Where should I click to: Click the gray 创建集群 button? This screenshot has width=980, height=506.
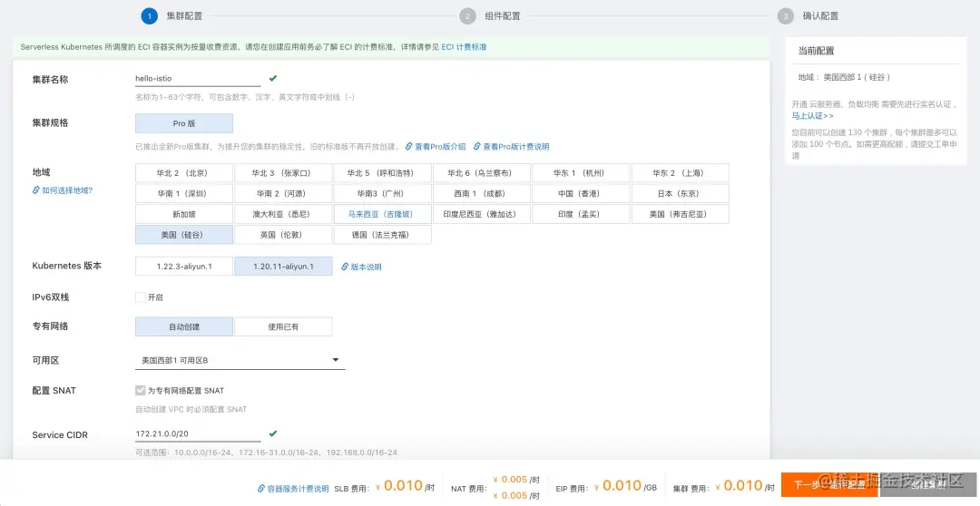pyautogui.click(x=928, y=485)
